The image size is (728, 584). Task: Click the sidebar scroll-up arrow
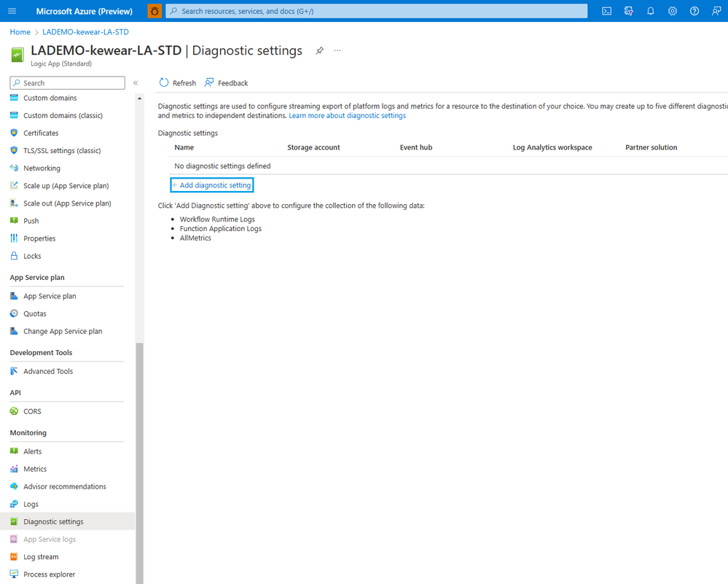pos(139,98)
